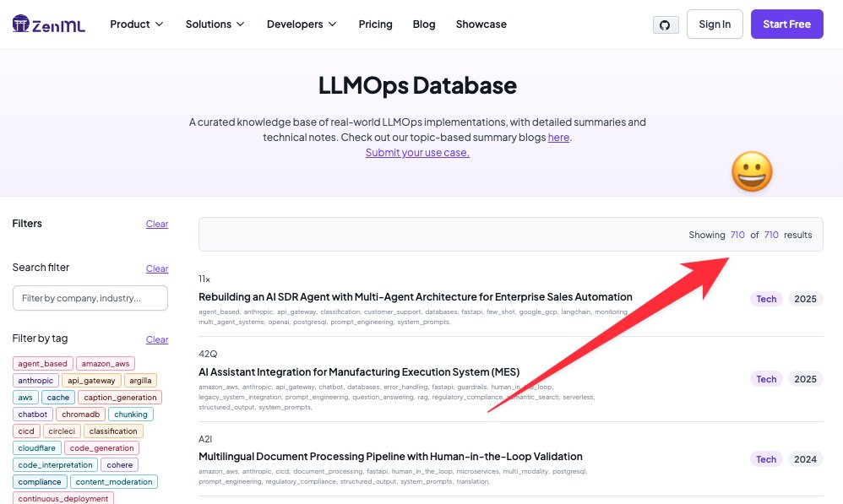Viewport: 843px width, 504px height.
Task: Select the code_generation tag
Action: (x=101, y=448)
